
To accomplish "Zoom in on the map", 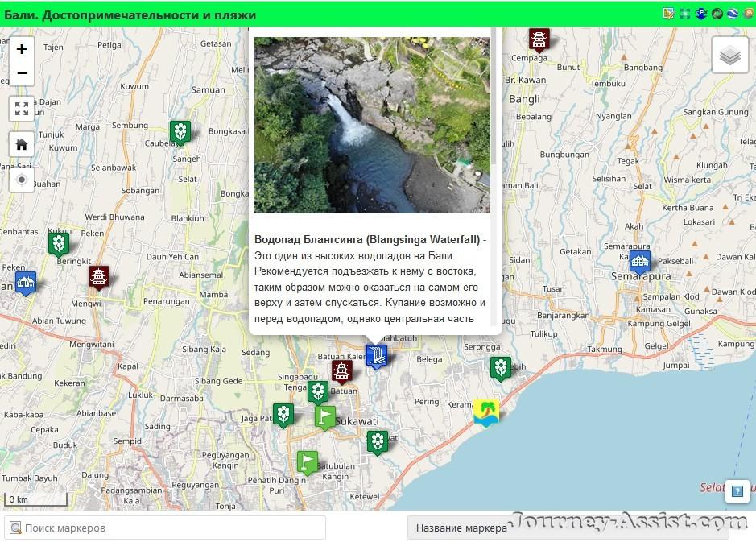I will pyautogui.click(x=22, y=49).
